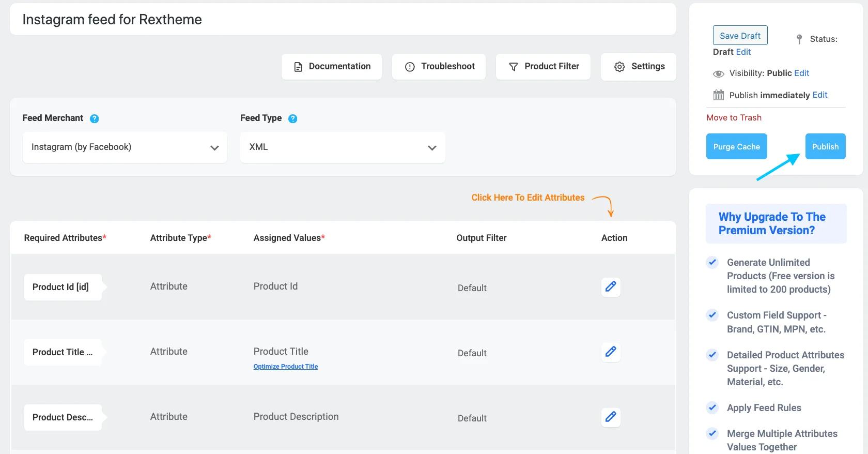This screenshot has height=454, width=868.
Task: Click the Feed Merchant help question-mark icon
Action: (x=94, y=118)
